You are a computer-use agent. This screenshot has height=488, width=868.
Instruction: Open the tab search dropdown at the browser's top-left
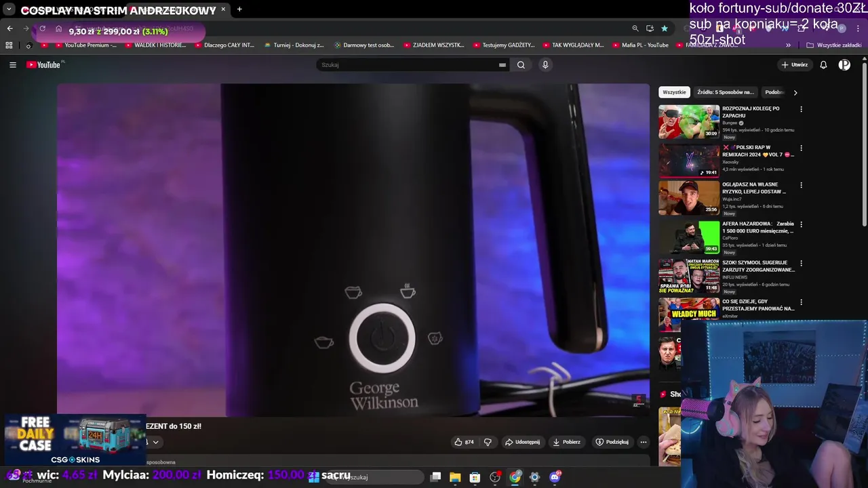9,9
